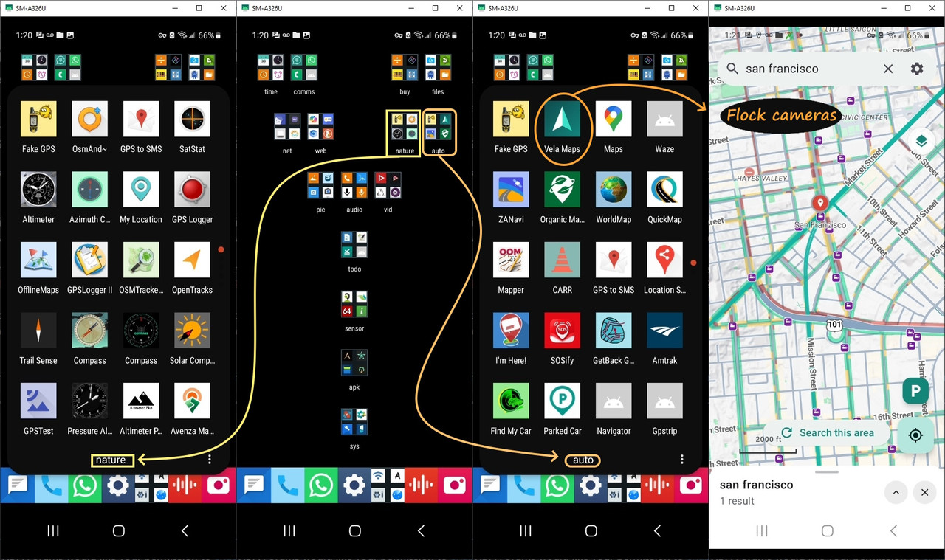
Task: Launch the OpenTracks app
Action: pyautogui.click(x=192, y=260)
